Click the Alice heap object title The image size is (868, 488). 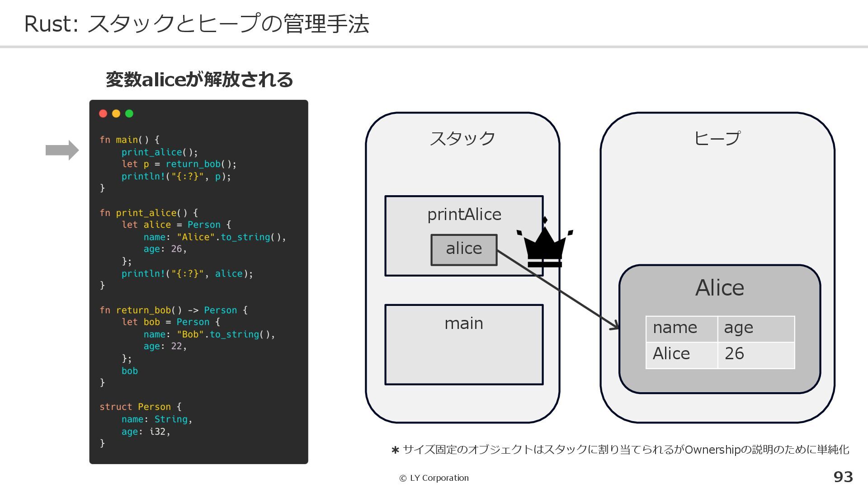point(719,288)
